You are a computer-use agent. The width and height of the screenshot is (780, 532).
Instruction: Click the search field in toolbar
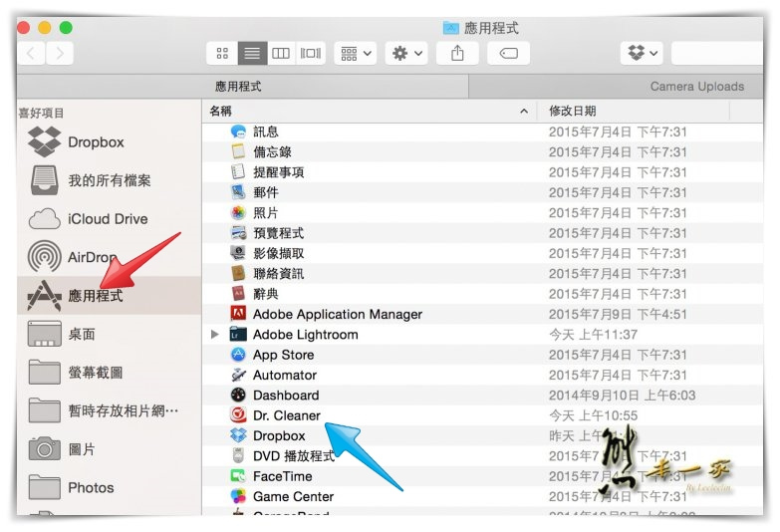(717, 53)
